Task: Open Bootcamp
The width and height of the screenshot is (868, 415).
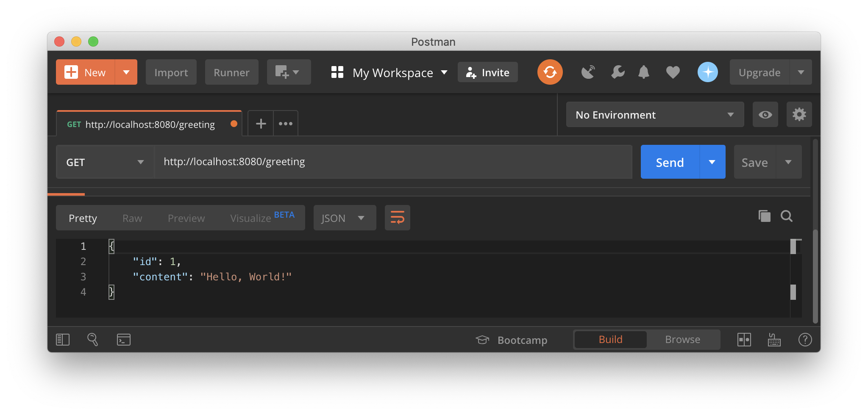Action: click(x=512, y=340)
